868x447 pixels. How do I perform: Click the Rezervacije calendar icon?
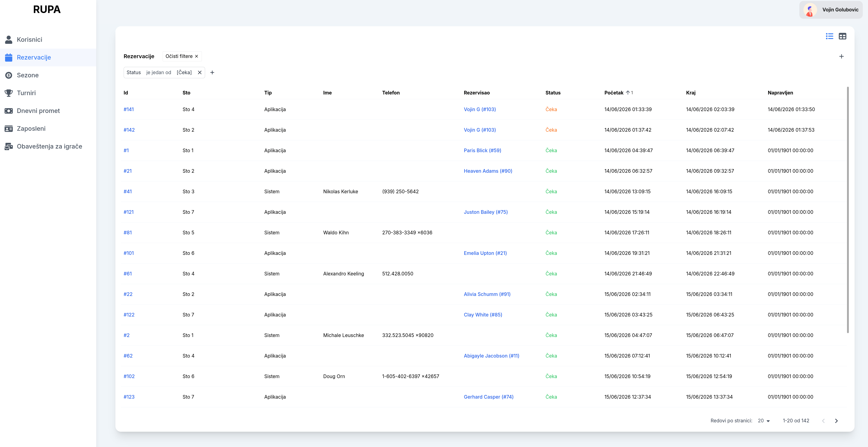[x=9, y=57]
